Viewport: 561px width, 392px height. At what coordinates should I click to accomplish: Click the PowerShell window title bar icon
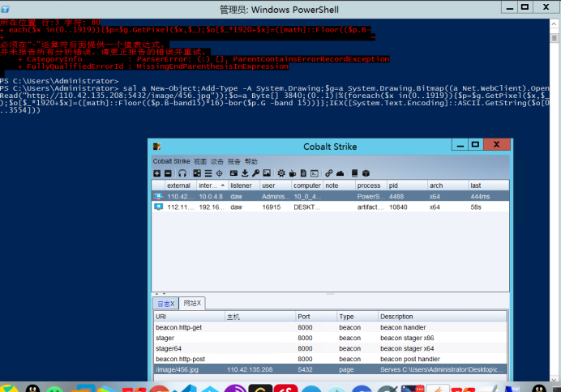coord(5,9)
